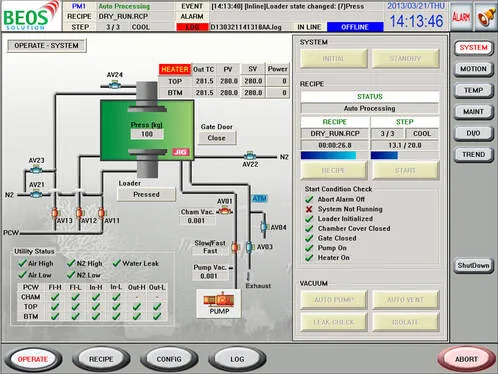Click the Pump On check mark
Viewport: 498px width, 374px height.
(x=309, y=248)
